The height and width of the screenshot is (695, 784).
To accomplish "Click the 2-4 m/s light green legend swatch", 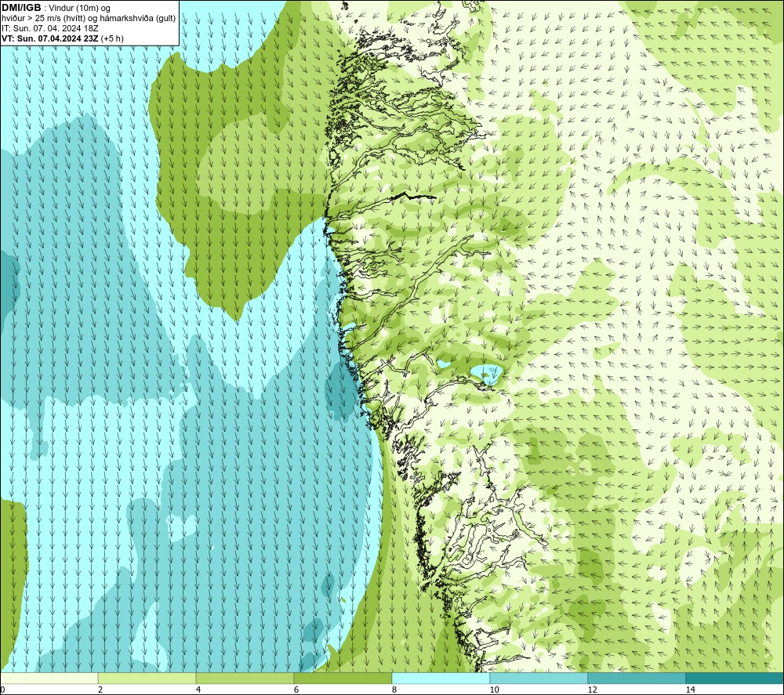I will click(147, 678).
